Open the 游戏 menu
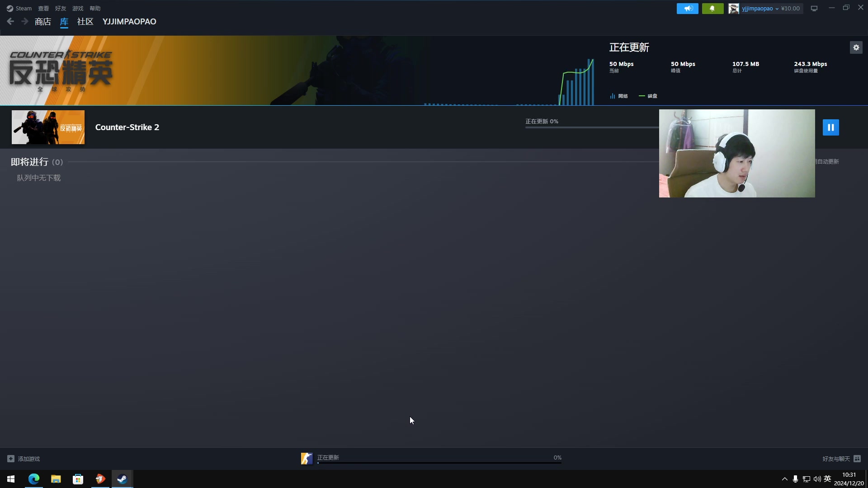This screenshot has height=488, width=868. coord(78,9)
